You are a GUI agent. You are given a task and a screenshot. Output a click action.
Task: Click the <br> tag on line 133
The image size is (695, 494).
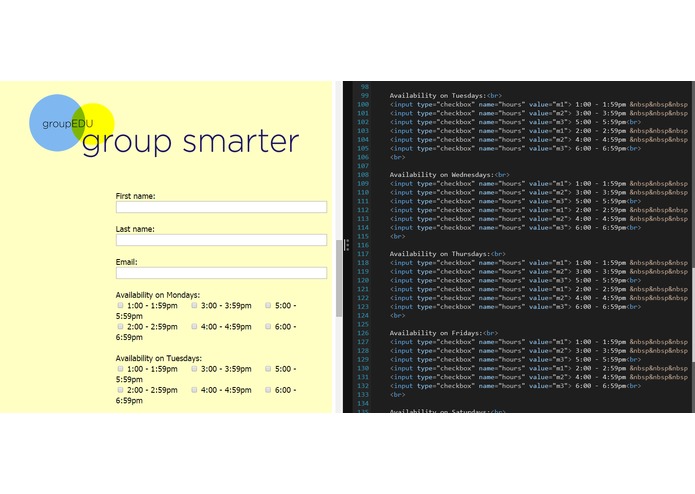click(x=398, y=395)
